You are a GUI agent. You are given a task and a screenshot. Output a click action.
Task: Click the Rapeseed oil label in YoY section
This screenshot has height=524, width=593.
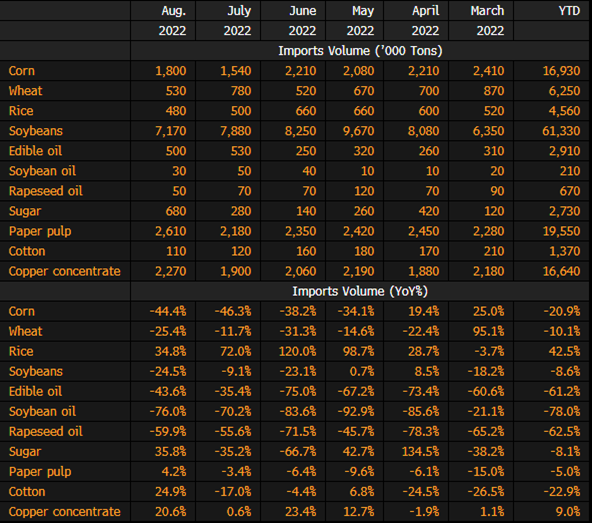[x=45, y=431]
